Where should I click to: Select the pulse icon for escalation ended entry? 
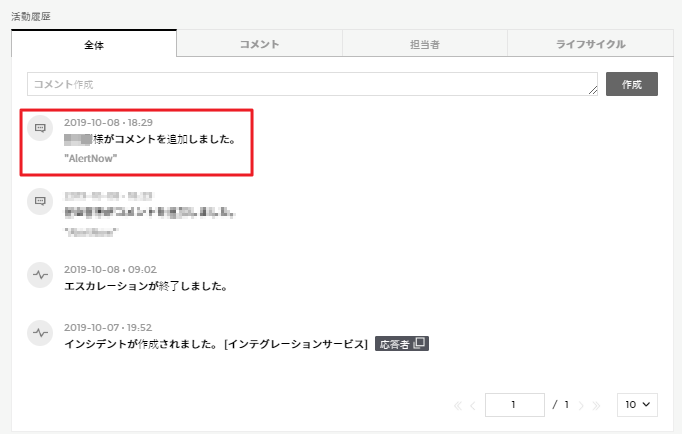pyautogui.click(x=40, y=273)
